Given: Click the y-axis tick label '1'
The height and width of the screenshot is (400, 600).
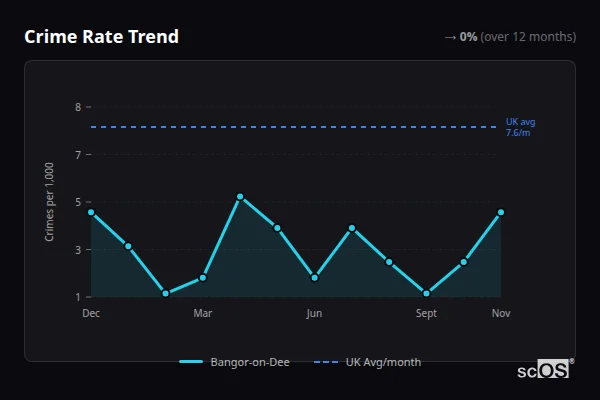Looking at the screenshot, I should 78,297.
